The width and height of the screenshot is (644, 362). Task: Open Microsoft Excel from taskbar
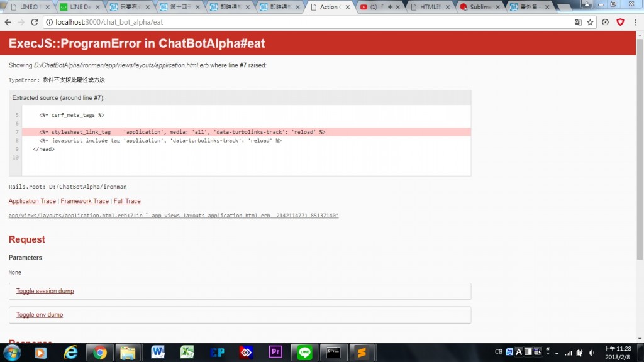pos(187,353)
